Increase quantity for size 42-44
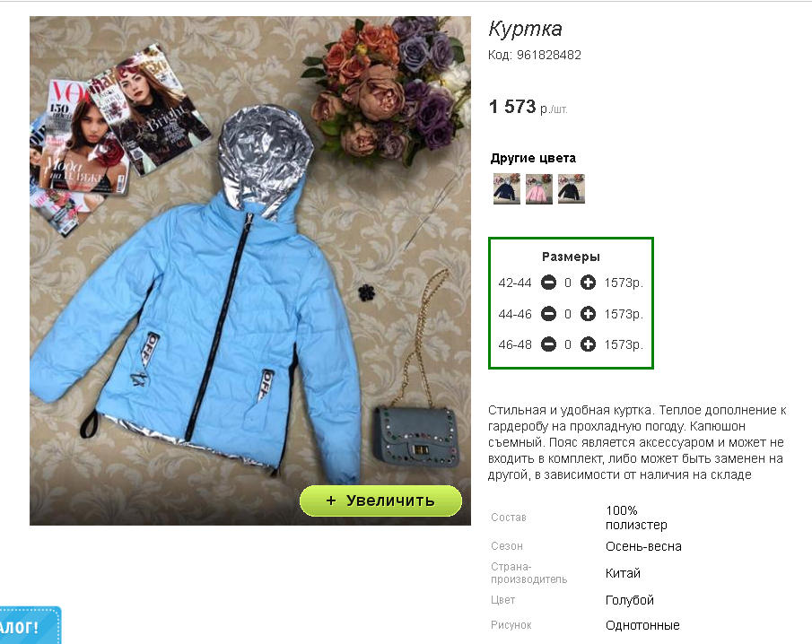Viewport: 812px width, 644px height. point(588,283)
